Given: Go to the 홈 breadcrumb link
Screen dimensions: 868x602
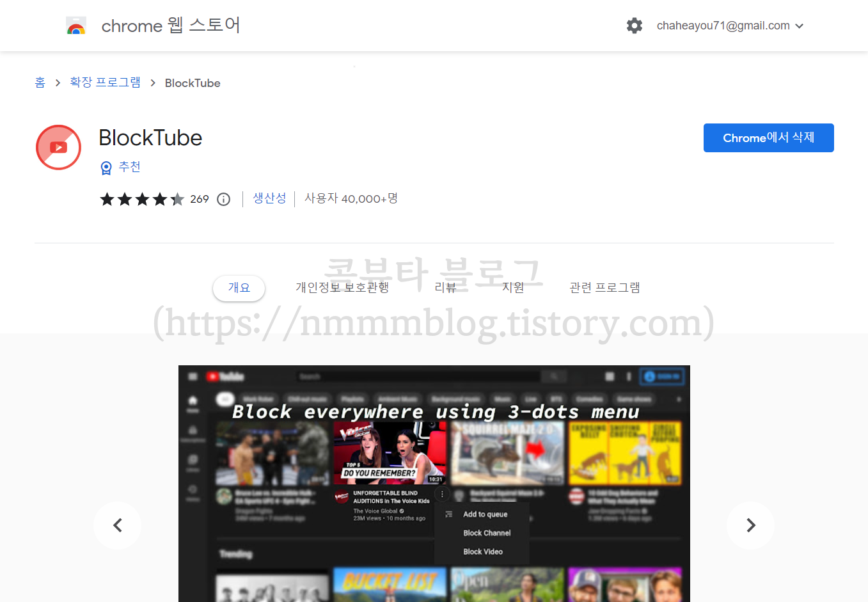Looking at the screenshot, I should pos(40,83).
